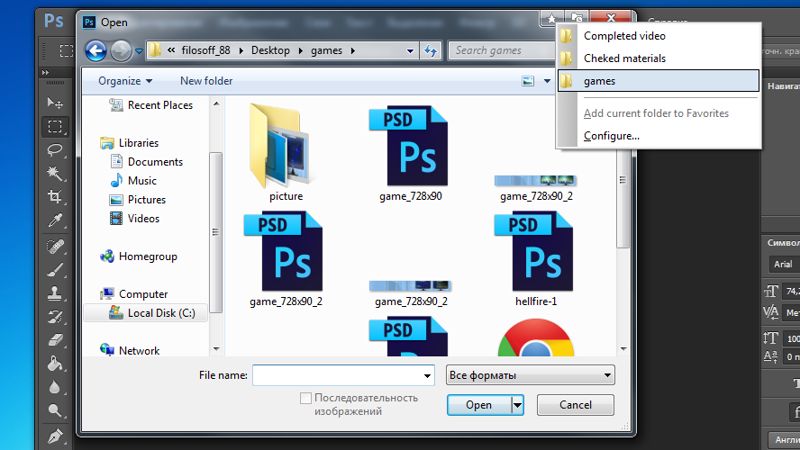This screenshot has width=800, height=450.
Task: Open the view options dropdown arrow
Action: [547, 81]
